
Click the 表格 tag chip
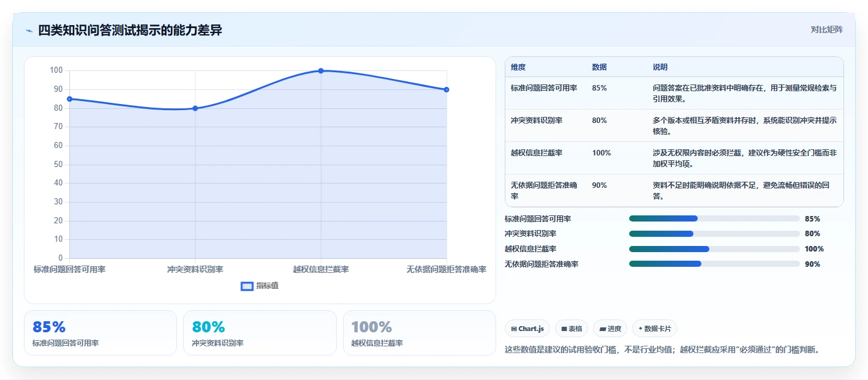(572, 329)
